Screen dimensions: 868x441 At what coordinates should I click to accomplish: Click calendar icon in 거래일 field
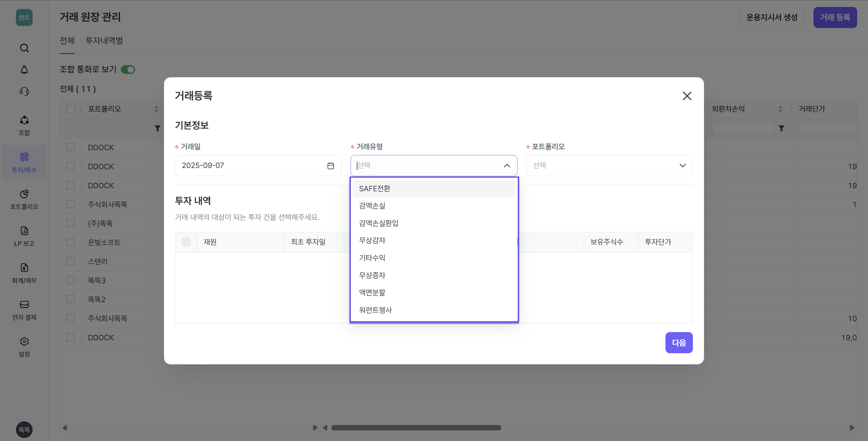tap(331, 166)
